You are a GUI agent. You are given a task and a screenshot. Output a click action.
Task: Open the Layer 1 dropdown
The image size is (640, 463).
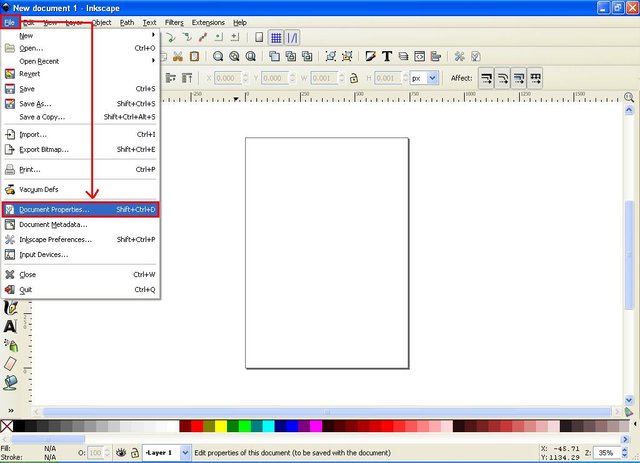pos(185,452)
